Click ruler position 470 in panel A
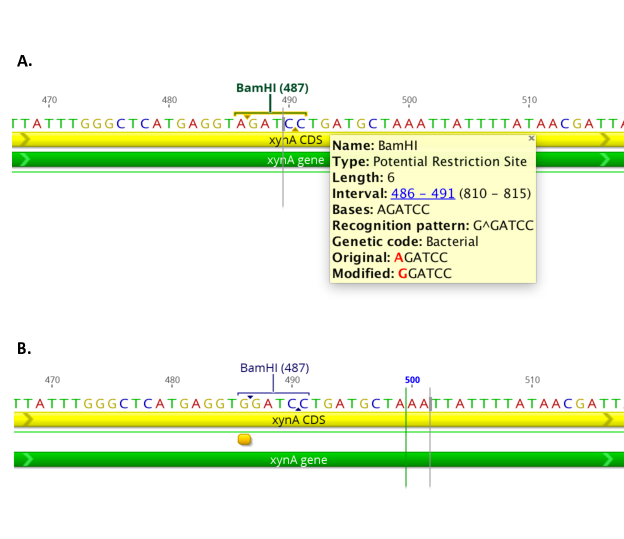The width and height of the screenshot is (624, 539). click(49, 100)
